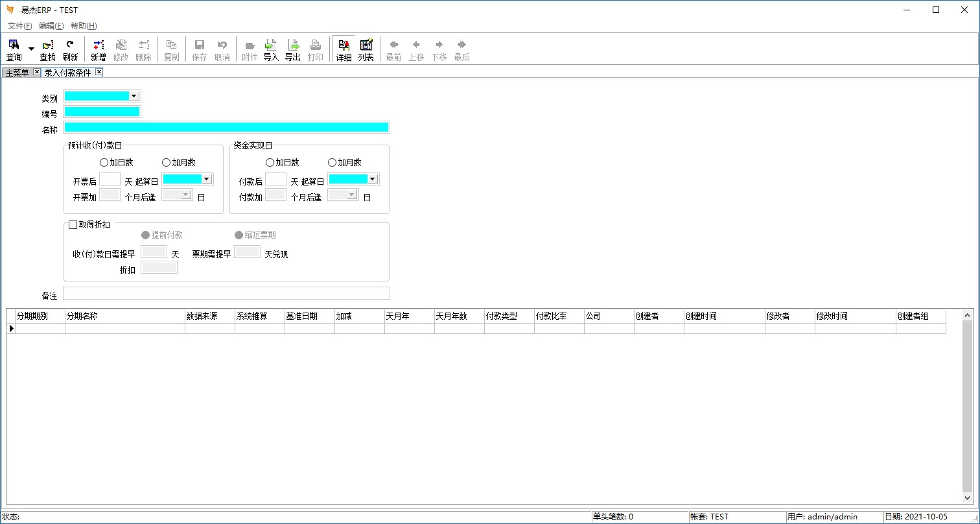This screenshot has height=524, width=980.
Task: Switch to the 主菜单 tab
Action: 17,73
